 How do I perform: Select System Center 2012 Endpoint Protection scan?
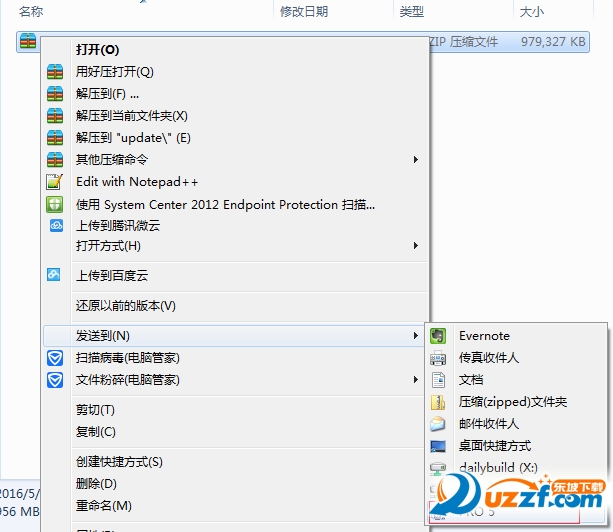click(x=235, y=204)
